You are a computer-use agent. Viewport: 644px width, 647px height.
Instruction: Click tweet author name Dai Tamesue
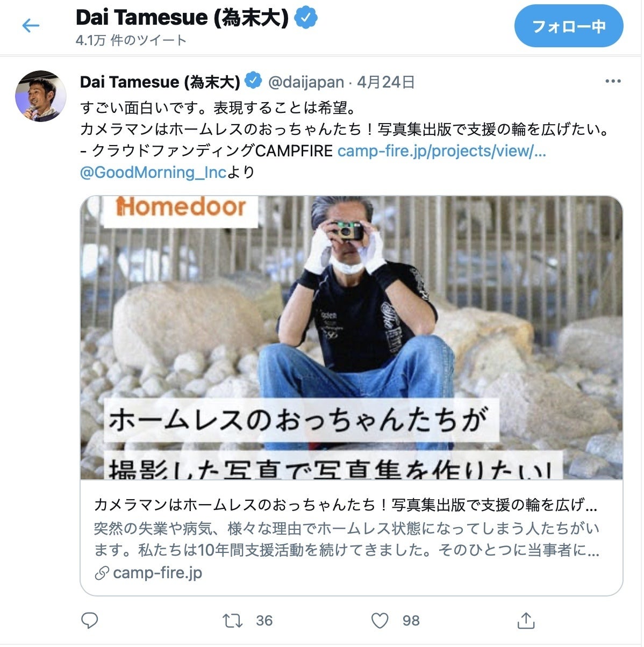(x=160, y=82)
